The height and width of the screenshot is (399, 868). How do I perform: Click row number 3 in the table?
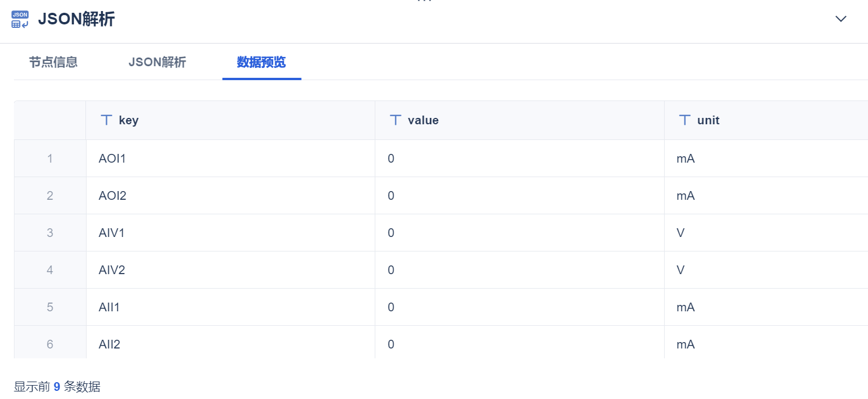pyautogui.click(x=50, y=233)
